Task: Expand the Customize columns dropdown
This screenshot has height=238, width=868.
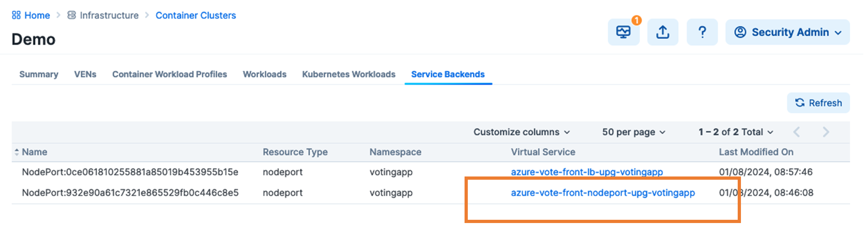Action: pyautogui.click(x=522, y=132)
